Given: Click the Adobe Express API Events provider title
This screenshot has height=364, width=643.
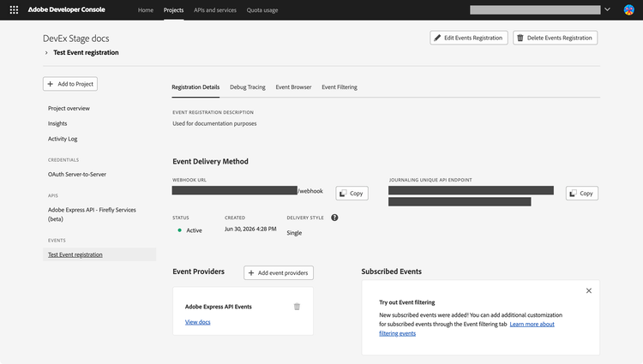Looking at the screenshot, I should 219,307.
